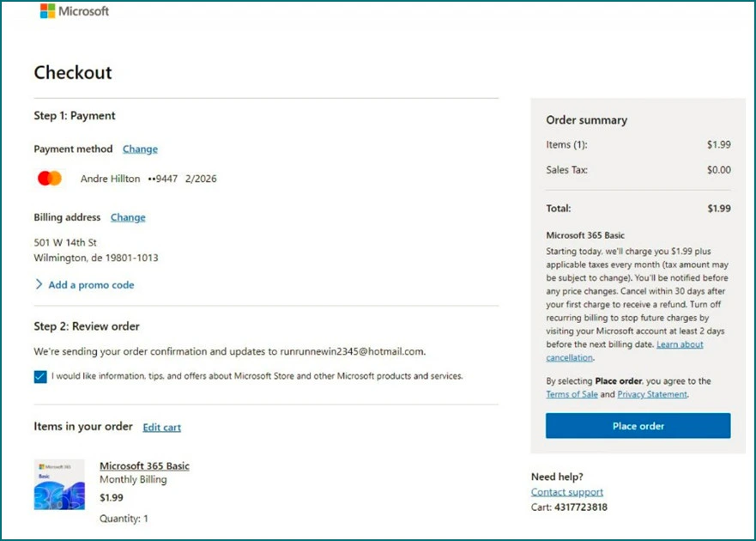756x541 pixels.
Task: Click the Quantity: 1 text
Action: pos(124,519)
